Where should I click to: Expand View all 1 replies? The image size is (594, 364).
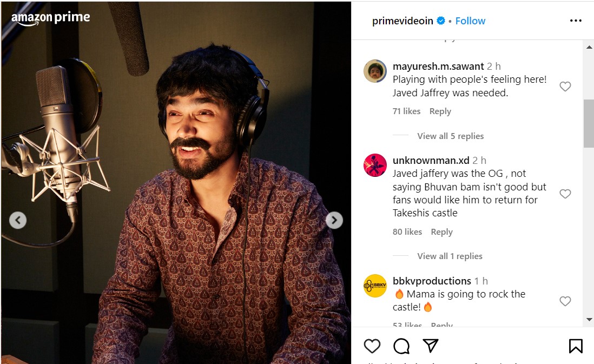pos(450,256)
